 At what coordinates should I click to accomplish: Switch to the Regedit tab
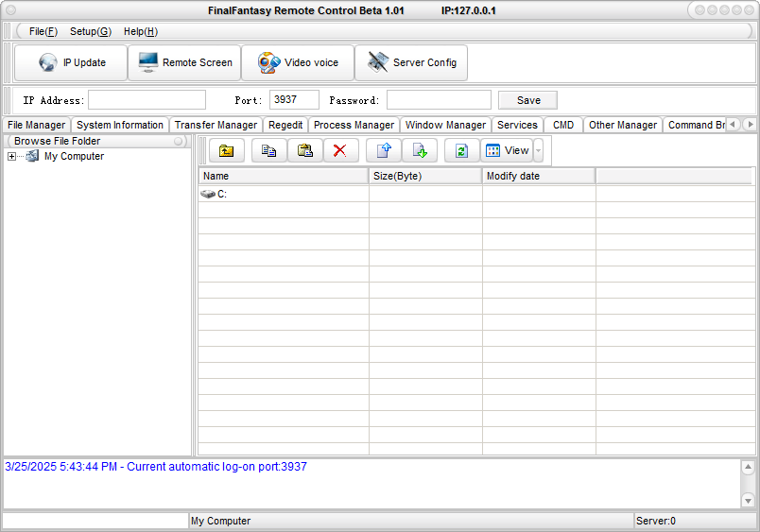tap(285, 125)
